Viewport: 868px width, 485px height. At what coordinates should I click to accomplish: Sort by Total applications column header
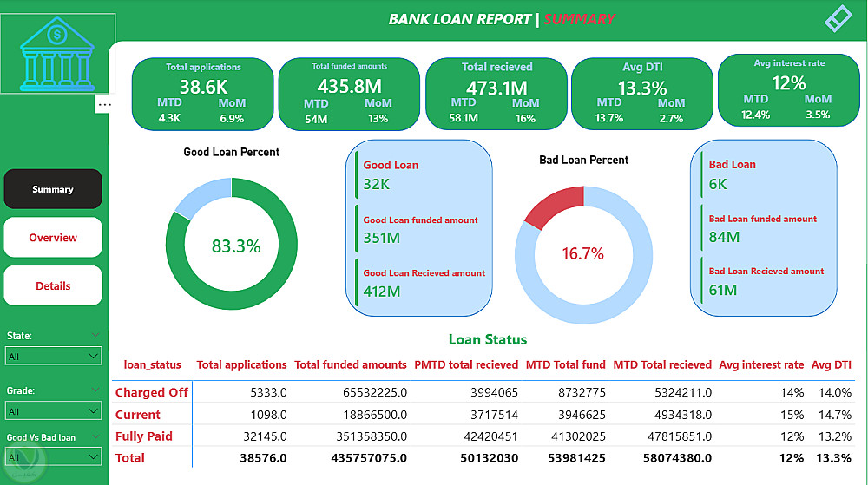click(241, 365)
